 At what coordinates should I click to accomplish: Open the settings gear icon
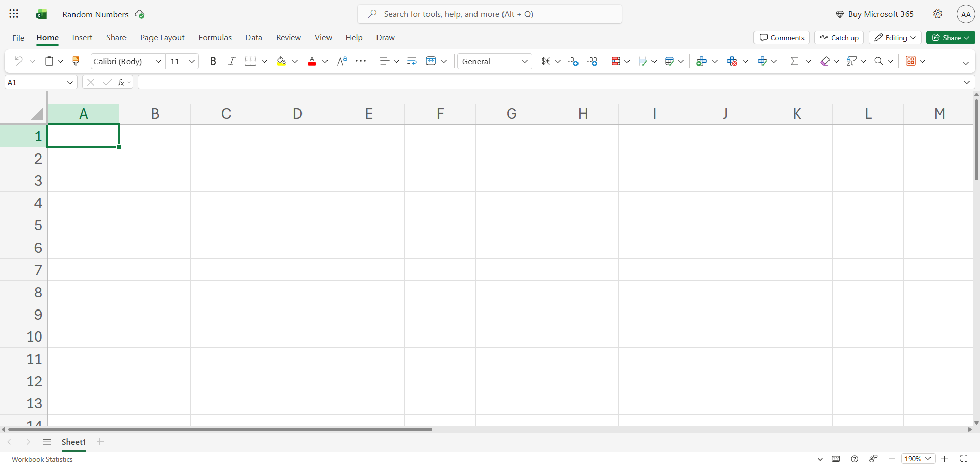click(x=938, y=14)
